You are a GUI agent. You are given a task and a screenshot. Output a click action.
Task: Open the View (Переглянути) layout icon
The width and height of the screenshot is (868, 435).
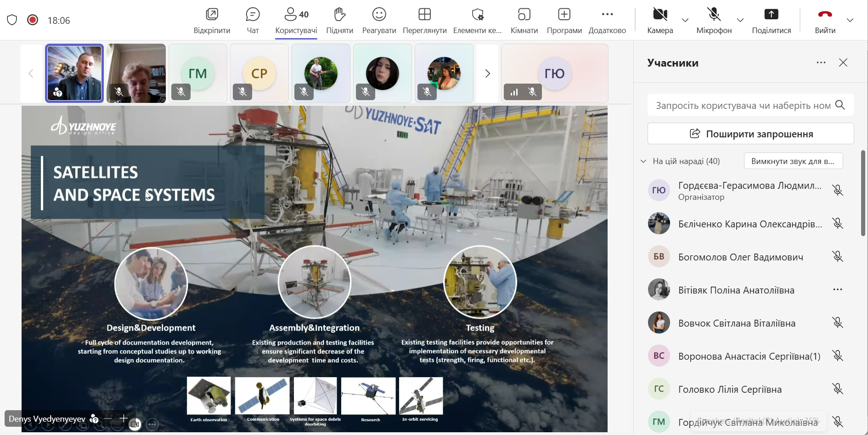pos(424,15)
